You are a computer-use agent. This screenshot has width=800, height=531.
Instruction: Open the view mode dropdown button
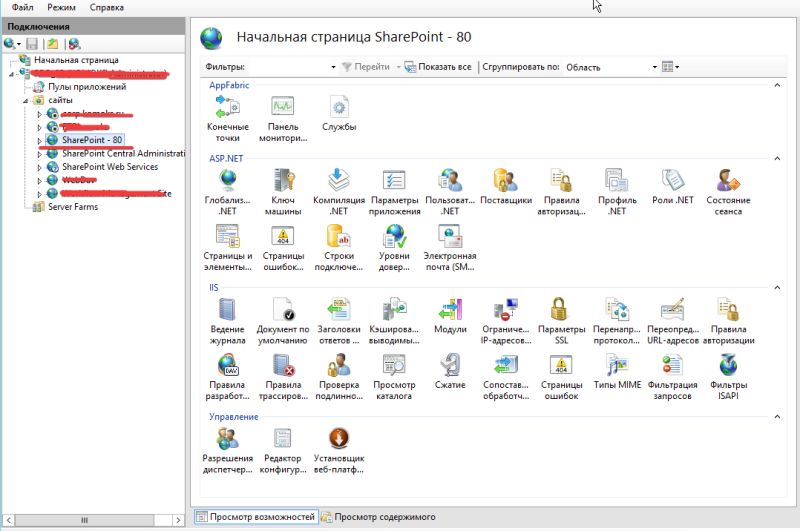670,67
